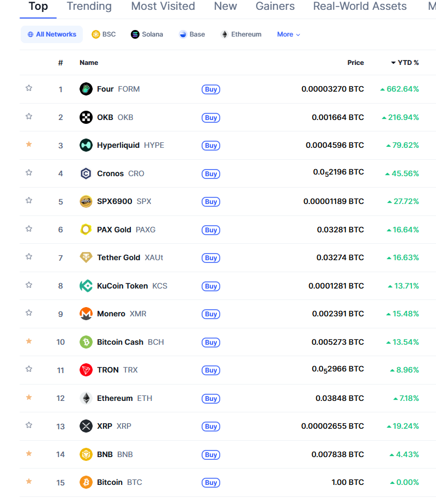This screenshot has width=436, height=504.
Task: Select the orange Bitcoin coin icon
Action: (x=86, y=483)
